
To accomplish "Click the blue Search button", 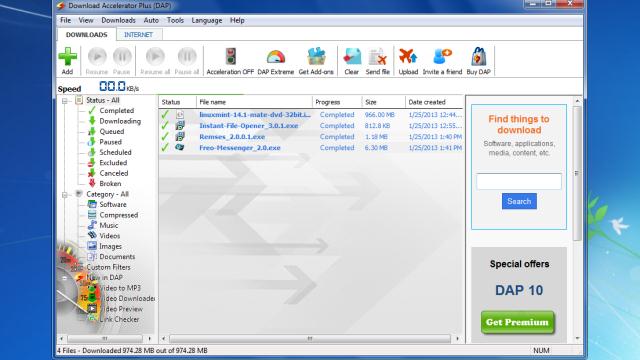I will pos(519,201).
